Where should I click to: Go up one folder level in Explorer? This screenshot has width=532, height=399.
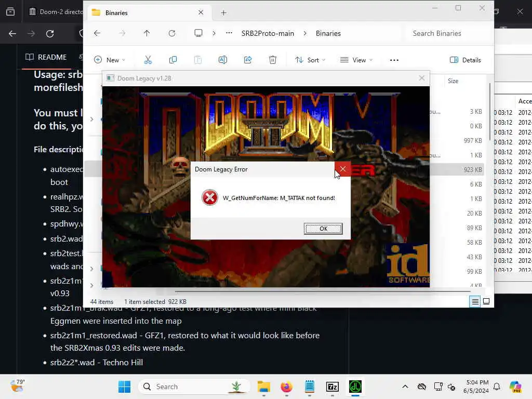tap(147, 33)
